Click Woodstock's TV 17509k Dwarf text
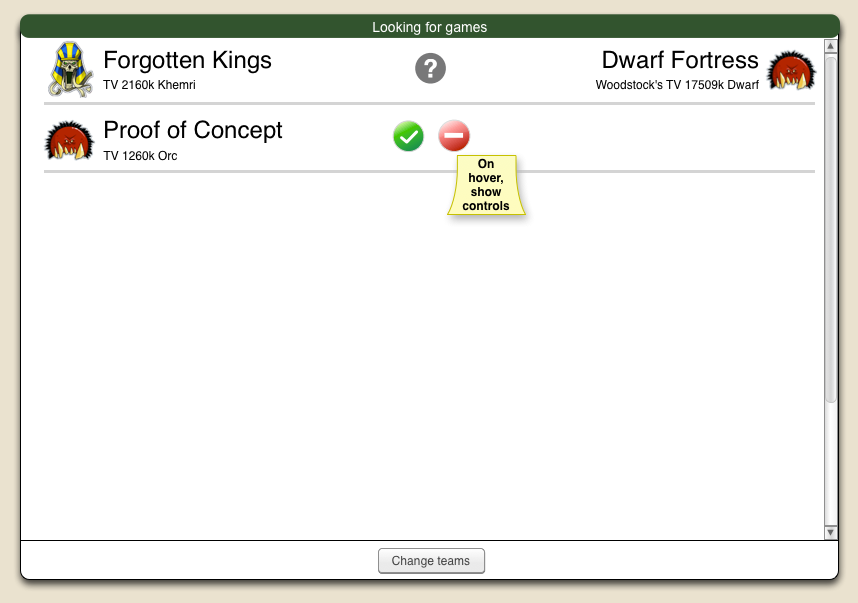The height and width of the screenshot is (603, 858). (677, 85)
